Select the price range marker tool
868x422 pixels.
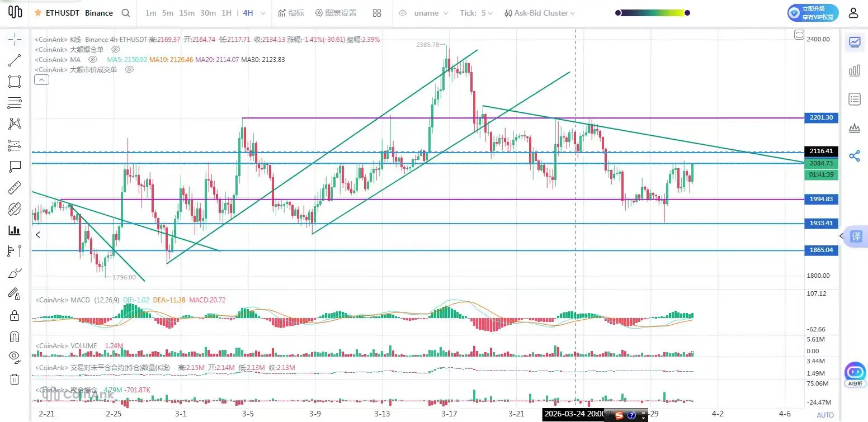[15, 252]
